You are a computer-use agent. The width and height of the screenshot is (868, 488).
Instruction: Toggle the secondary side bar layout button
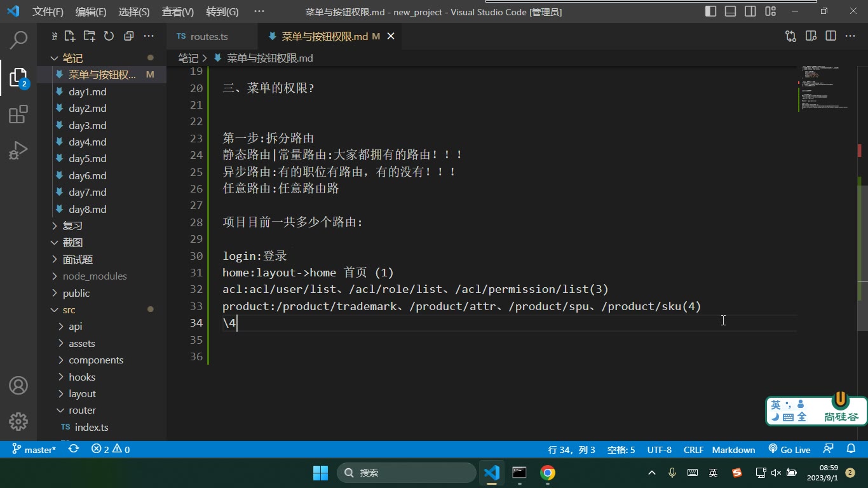[750, 11]
